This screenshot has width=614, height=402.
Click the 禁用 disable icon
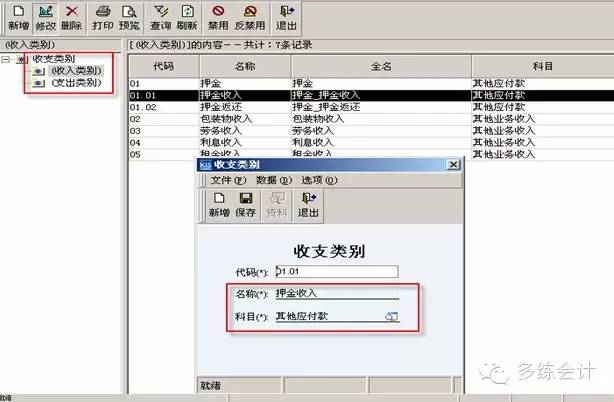click(x=218, y=18)
